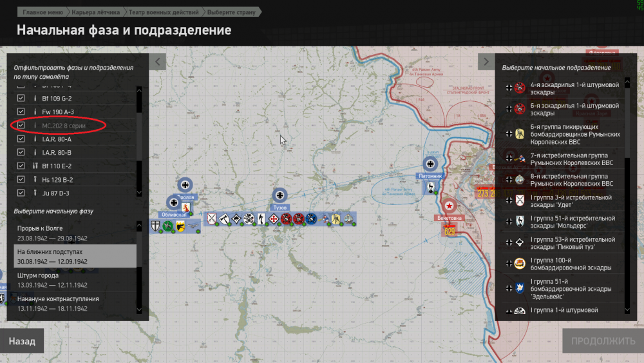The image size is (644, 363).
Task: Collapse the left filter panel with arrow
Action: tap(158, 62)
